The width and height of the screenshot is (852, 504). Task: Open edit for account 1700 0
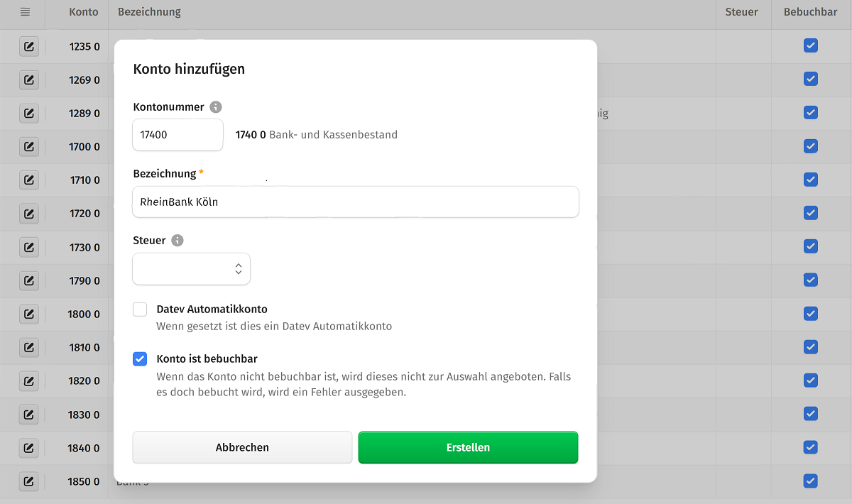[28, 147]
